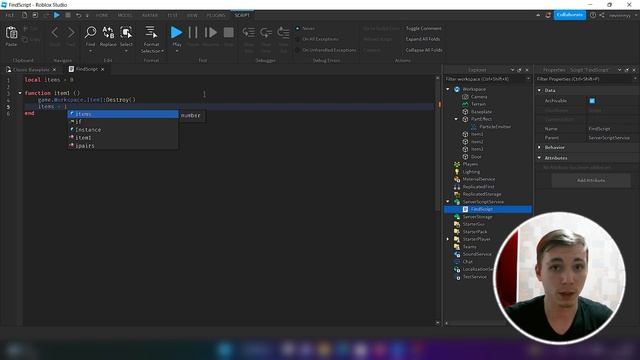The height and width of the screenshot is (360, 640).
Task: Choose 'ipairs' autocomplete suggestion
Action: (x=123, y=146)
